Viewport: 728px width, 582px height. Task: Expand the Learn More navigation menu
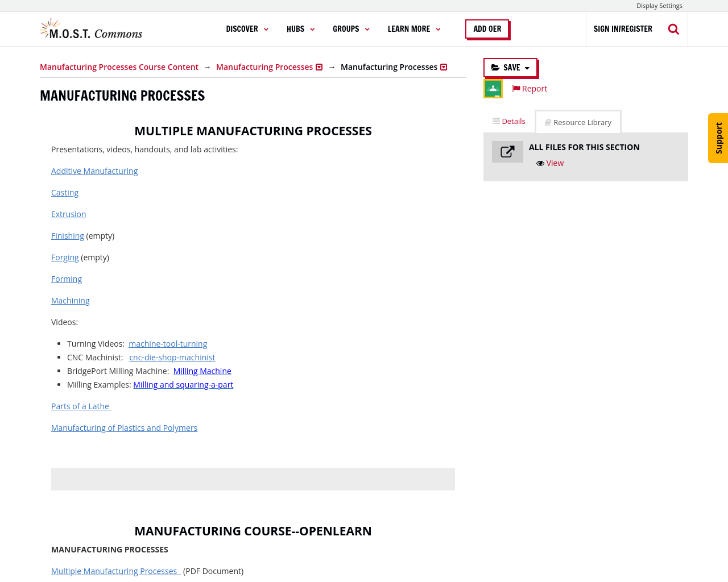413,28
